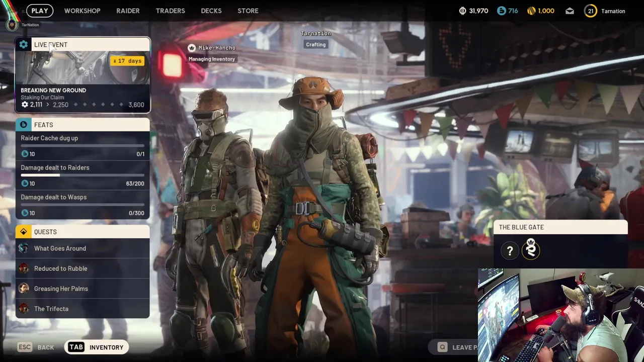Click the Quests header diamond icon
This screenshot has height=362, width=644.
(23, 232)
